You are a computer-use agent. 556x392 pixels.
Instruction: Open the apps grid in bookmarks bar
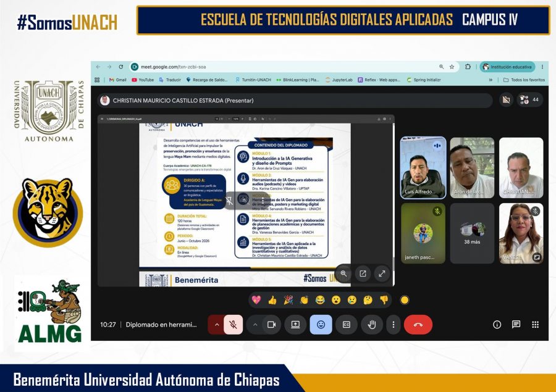pyautogui.click(x=97, y=80)
